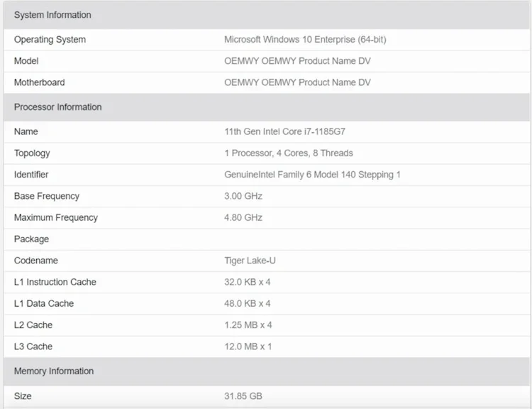Select 11th Gen Intel Core i7-1185G7 text
Screen dimensions: 532x409
(x=284, y=131)
